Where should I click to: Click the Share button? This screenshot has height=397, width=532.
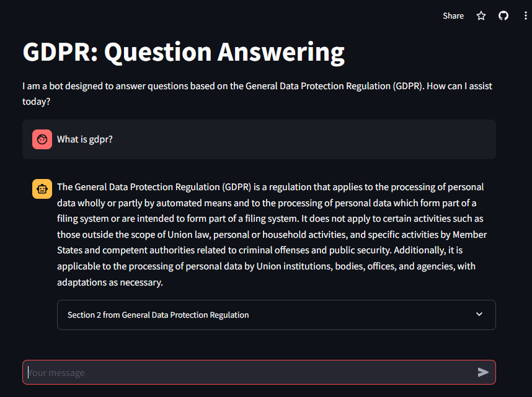click(x=453, y=16)
